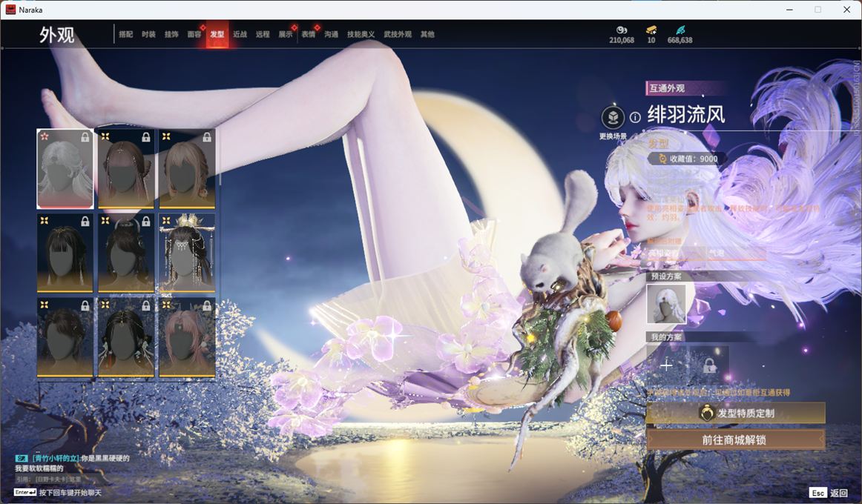Open the 面容 face tab

(194, 35)
